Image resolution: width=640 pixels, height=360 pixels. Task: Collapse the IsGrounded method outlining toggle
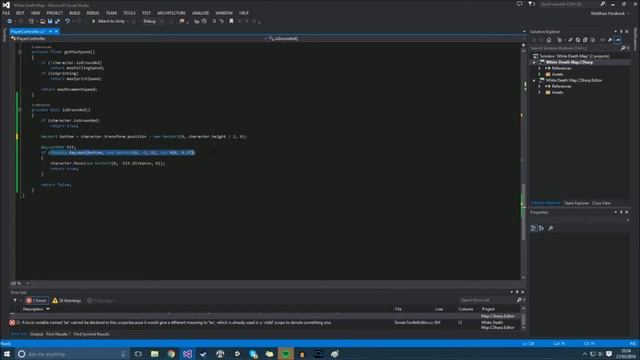[20, 110]
